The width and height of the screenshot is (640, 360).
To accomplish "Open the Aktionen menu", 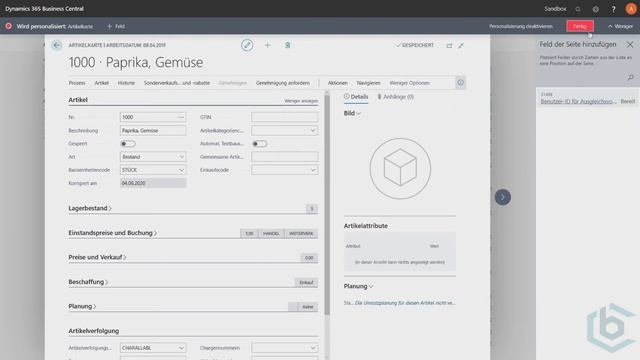I will [x=338, y=83].
